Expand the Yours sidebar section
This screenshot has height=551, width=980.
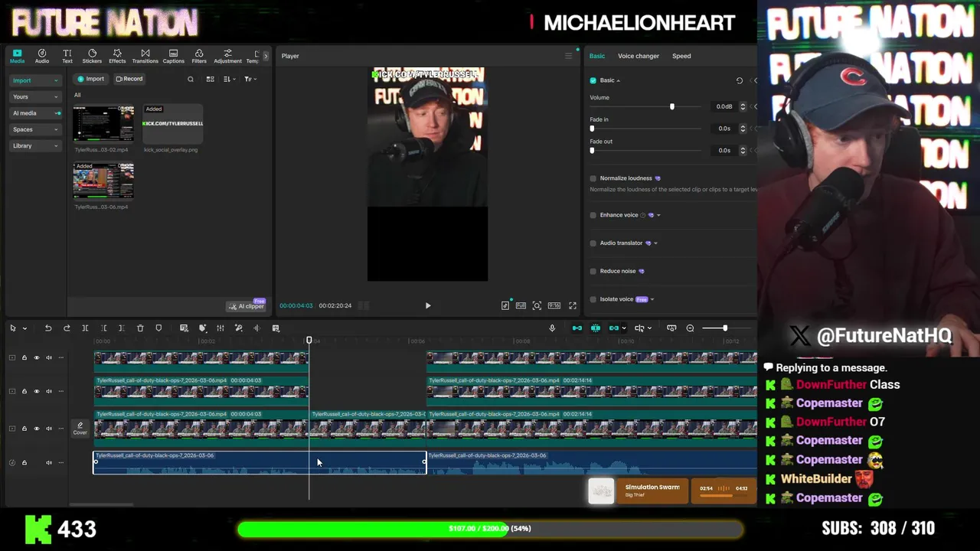pyautogui.click(x=35, y=96)
